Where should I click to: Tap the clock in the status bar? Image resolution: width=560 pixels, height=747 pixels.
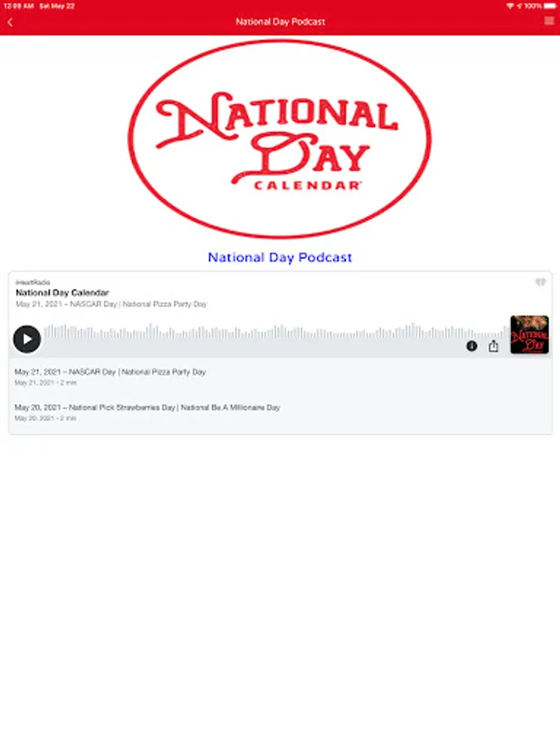coord(18,6)
